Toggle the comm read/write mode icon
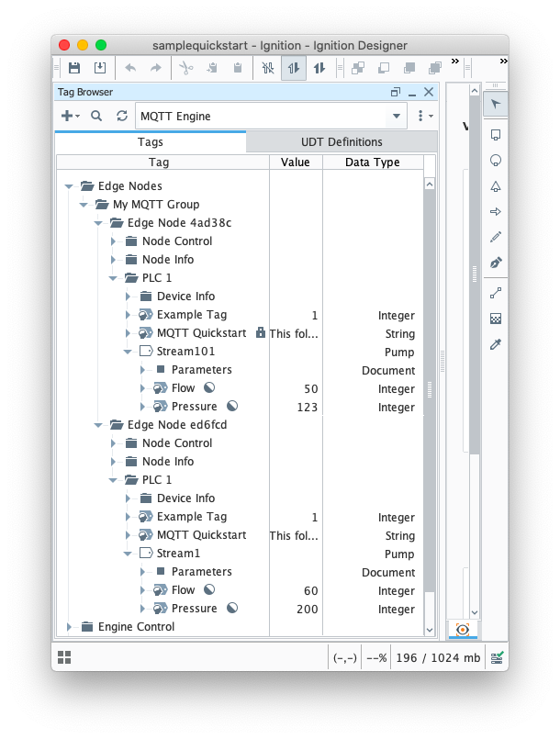This screenshot has height=739, width=560. pos(319,68)
